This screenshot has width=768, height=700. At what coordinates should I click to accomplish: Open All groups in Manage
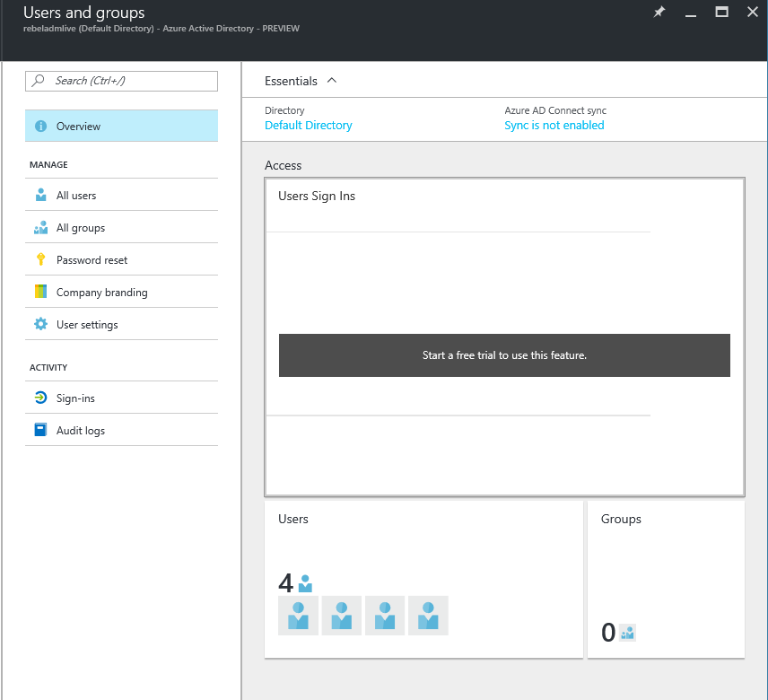pos(121,227)
